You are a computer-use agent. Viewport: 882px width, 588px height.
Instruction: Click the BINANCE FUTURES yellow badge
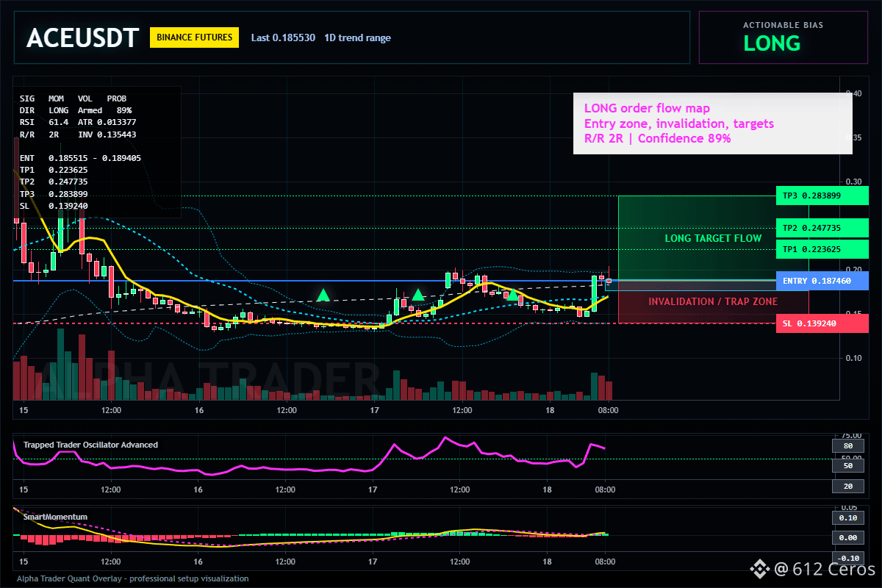click(x=194, y=37)
